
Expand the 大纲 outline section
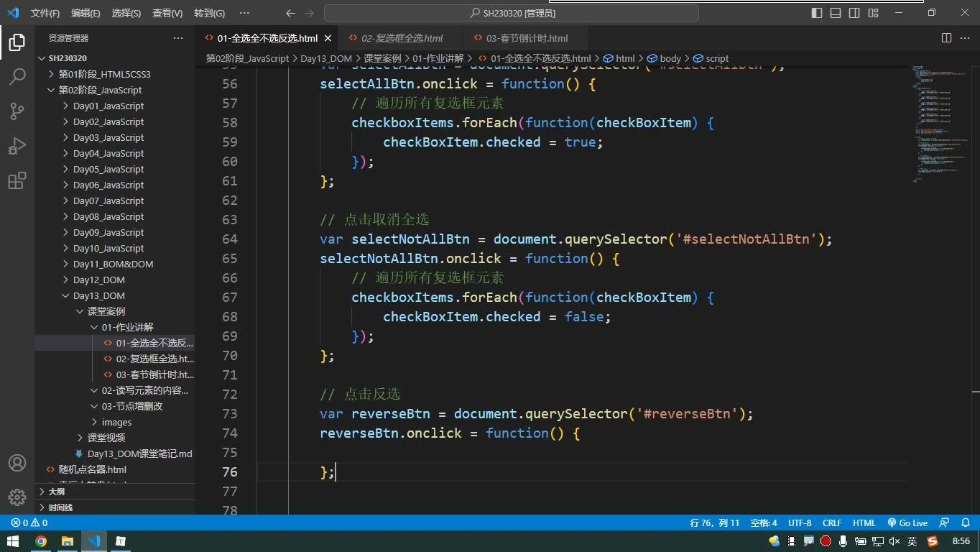click(115, 492)
